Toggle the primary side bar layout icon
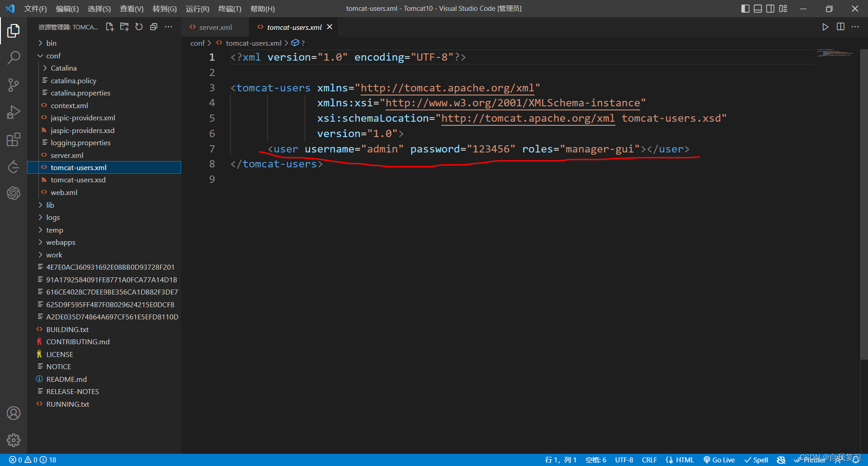 [745, 9]
